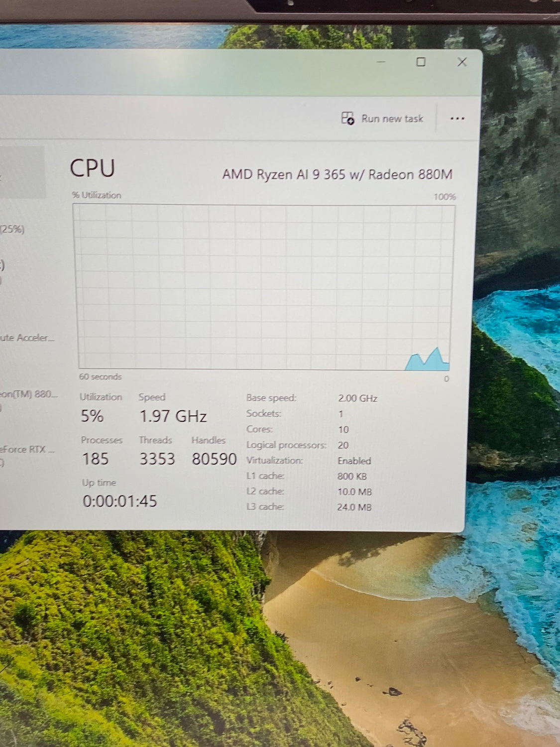Click the up time value 0:00:01:45
Screen dimensions: 560x747
click(x=119, y=501)
